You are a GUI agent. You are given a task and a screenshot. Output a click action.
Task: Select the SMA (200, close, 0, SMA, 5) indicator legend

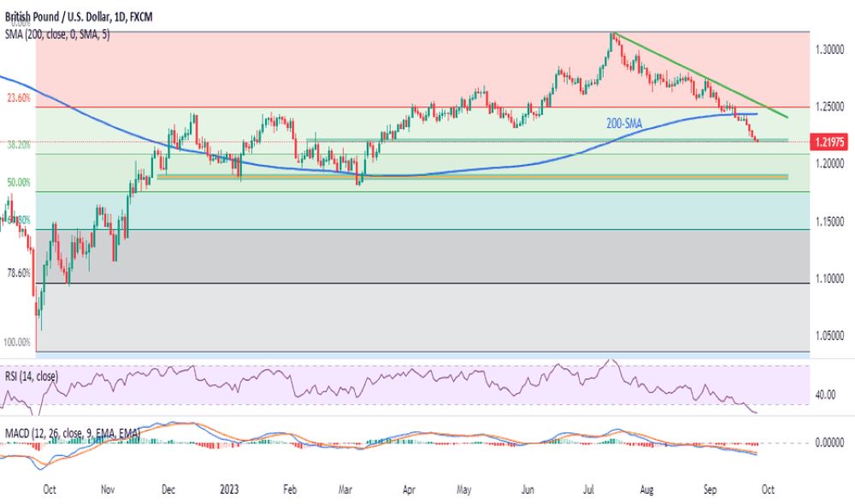click(57, 34)
